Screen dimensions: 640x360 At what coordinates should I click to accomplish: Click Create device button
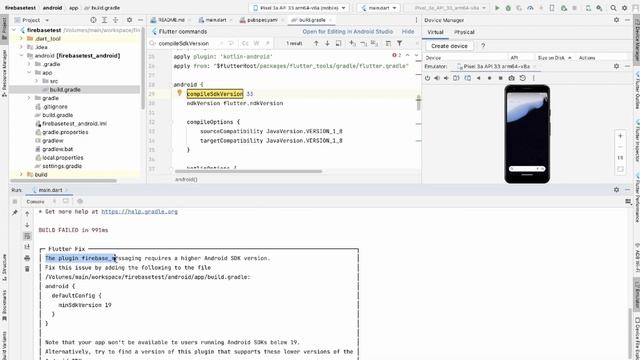click(x=449, y=46)
